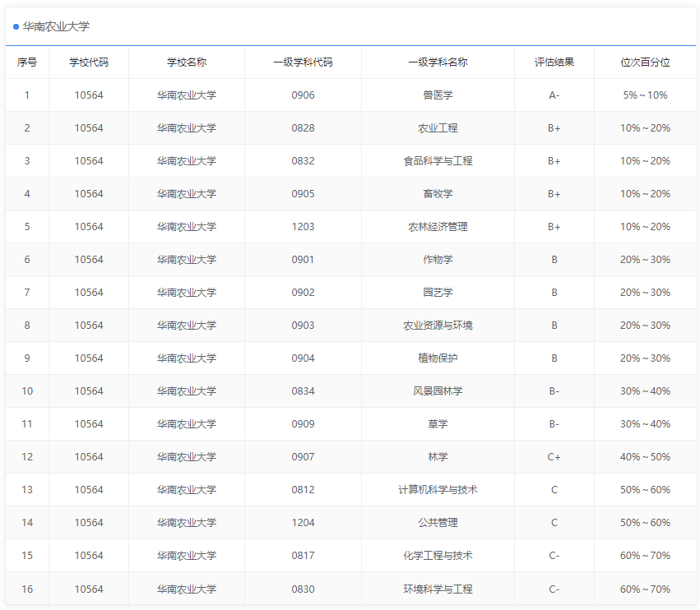Select the 植物保护 discipline cell
The image size is (700, 610).
[438, 358]
